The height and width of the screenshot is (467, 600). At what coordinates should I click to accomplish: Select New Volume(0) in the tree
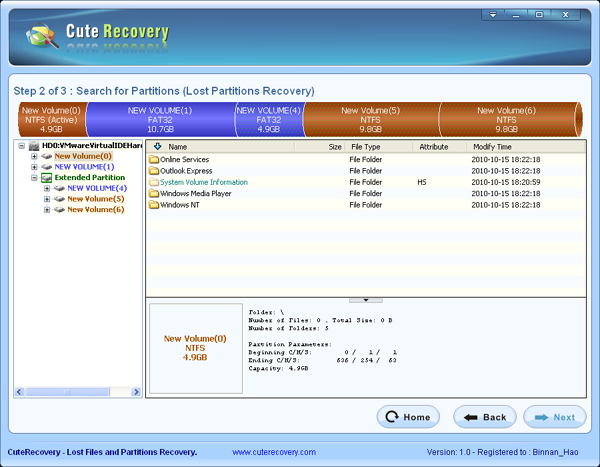point(83,156)
